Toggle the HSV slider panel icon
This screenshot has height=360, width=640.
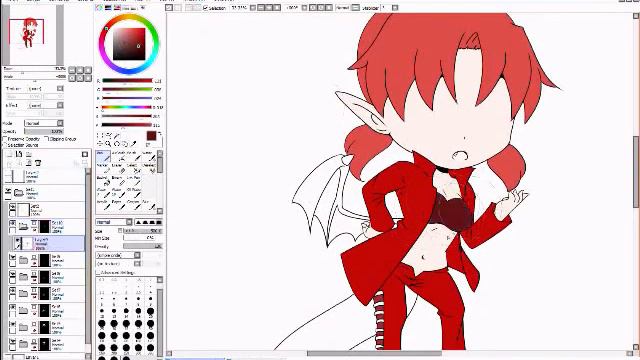[x=117, y=8]
